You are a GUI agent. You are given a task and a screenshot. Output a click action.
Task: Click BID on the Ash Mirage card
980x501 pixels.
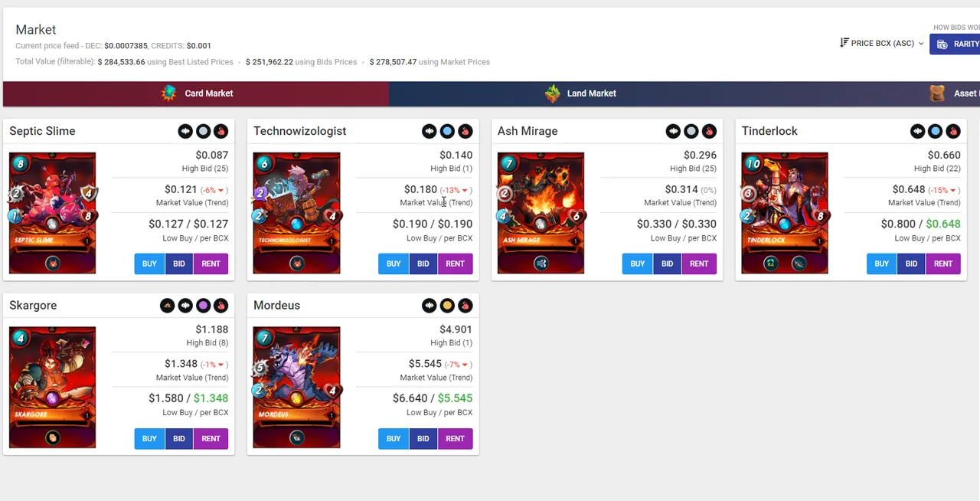coord(668,264)
